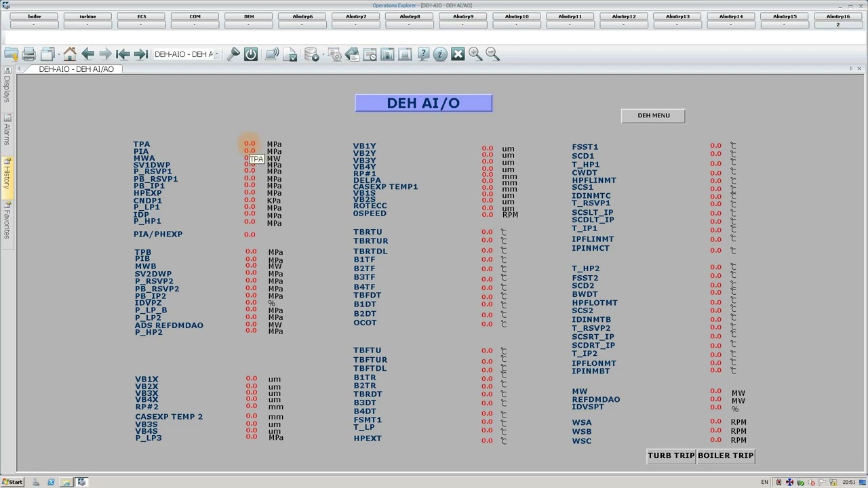
Task: Open the Alarms side panel
Action: point(7,130)
